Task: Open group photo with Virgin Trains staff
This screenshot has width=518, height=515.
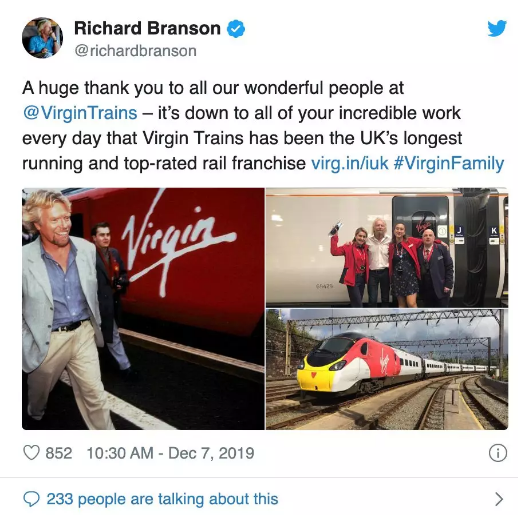Action: (x=387, y=248)
